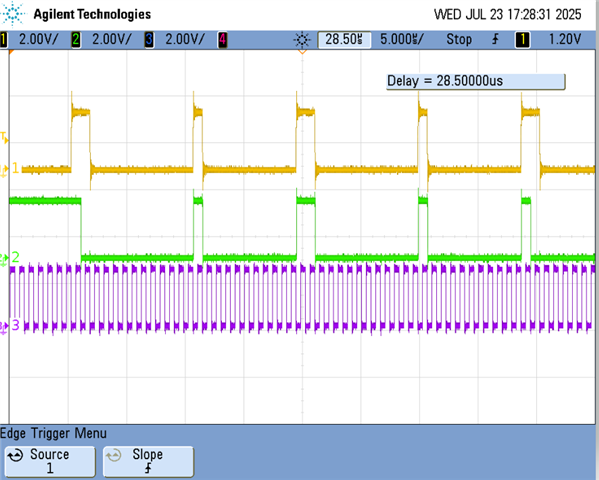599x480 pixels.
Task: Click the rising edge trigger slope icon
Action: tap(495, 39)
